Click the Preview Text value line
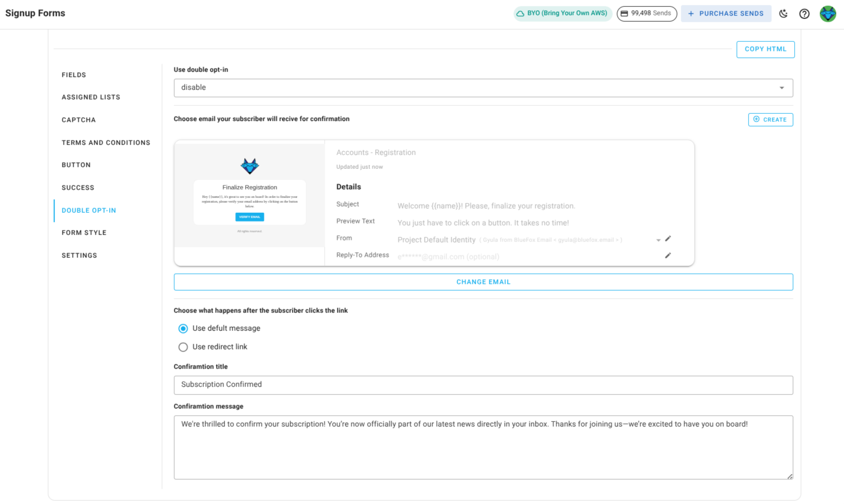The width and height of the screenshot is (844, 504). pos(483,223)
